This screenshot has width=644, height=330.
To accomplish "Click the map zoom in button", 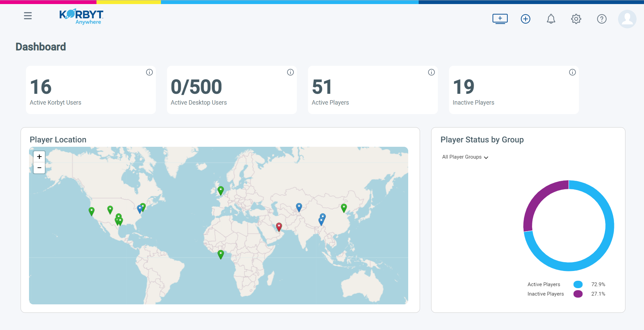I will 39,156.
